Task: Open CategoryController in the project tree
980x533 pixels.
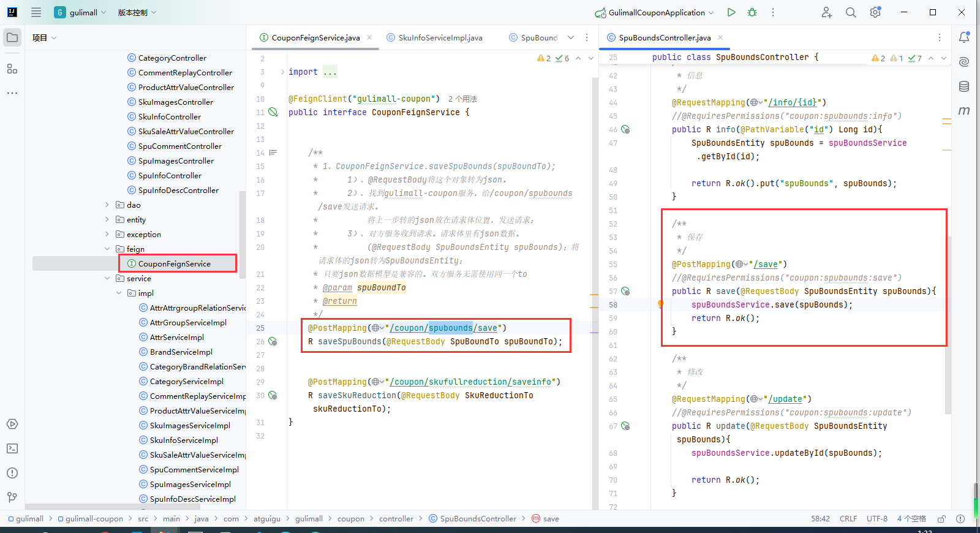Action: (172, 58)
